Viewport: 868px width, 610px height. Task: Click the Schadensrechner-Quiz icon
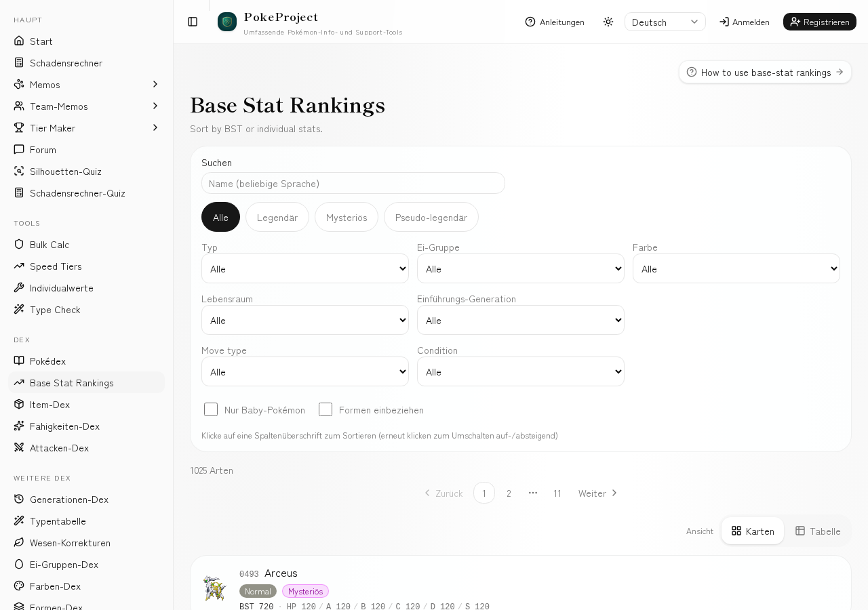pos(19,192)
